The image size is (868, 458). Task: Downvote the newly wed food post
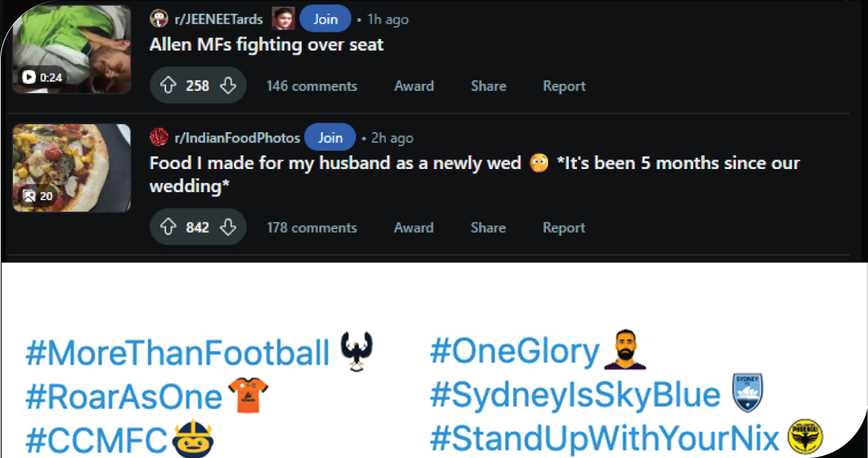228,228
